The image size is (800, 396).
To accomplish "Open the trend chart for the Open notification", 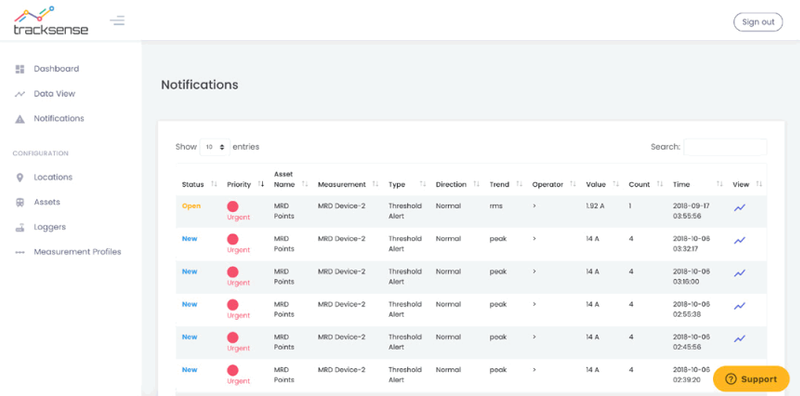I will [x=739, y=208].
